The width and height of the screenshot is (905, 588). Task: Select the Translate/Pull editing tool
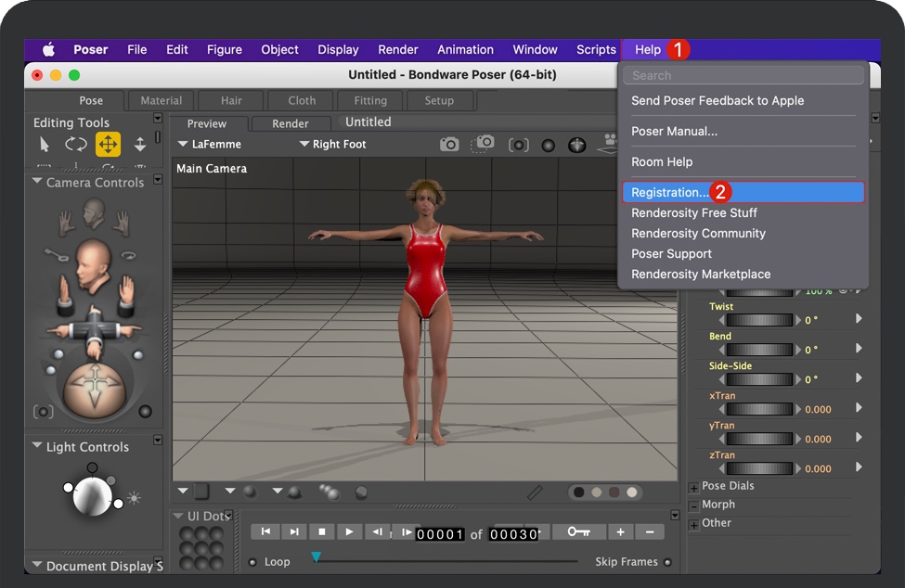(x=108, y=144)
